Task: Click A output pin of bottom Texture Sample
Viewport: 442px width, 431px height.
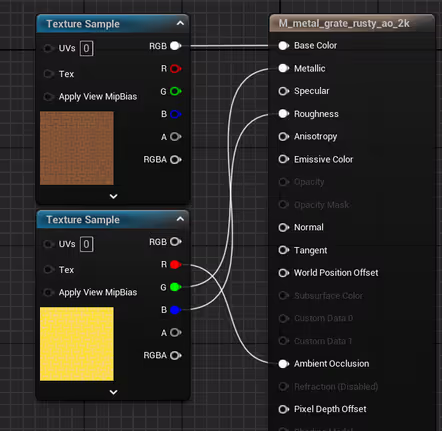Action: (176, 333)
